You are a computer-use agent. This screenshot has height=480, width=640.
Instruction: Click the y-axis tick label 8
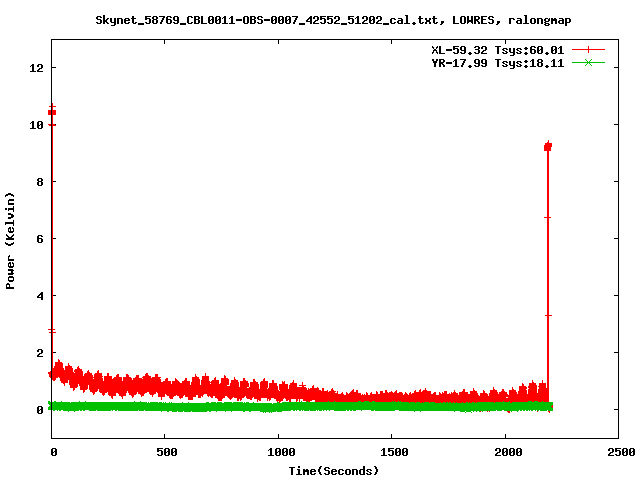[x=40, y=182]
